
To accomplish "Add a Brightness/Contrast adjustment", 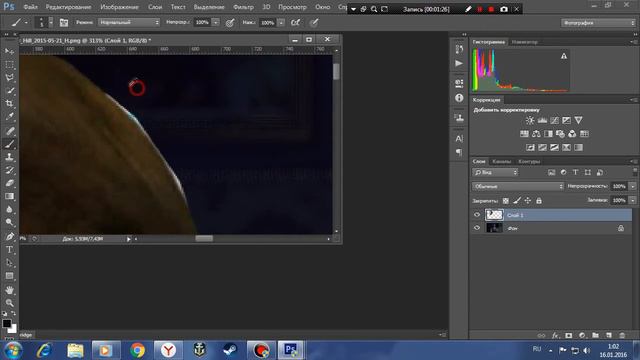I will pos(530,120).
